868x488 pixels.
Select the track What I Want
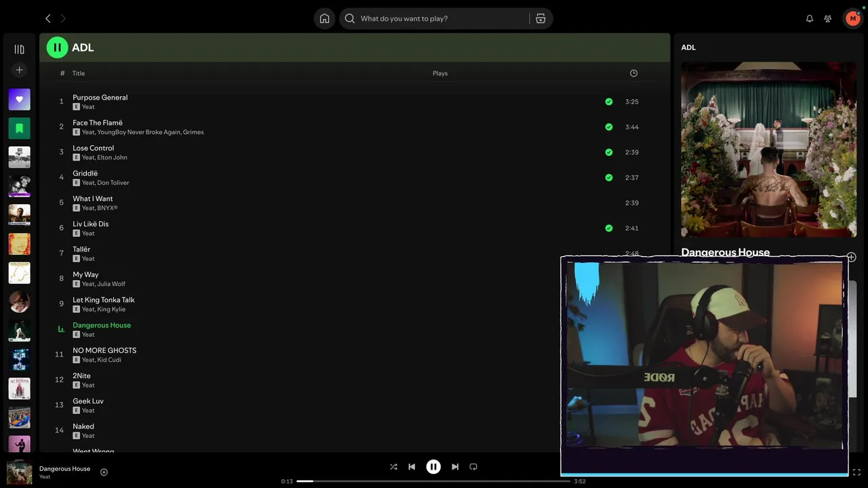point(92,199)
